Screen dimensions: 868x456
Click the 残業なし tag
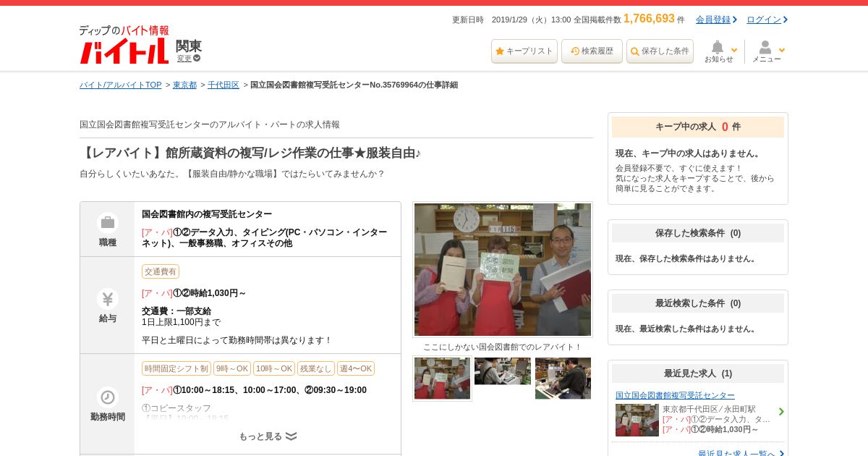coord(316,368)
